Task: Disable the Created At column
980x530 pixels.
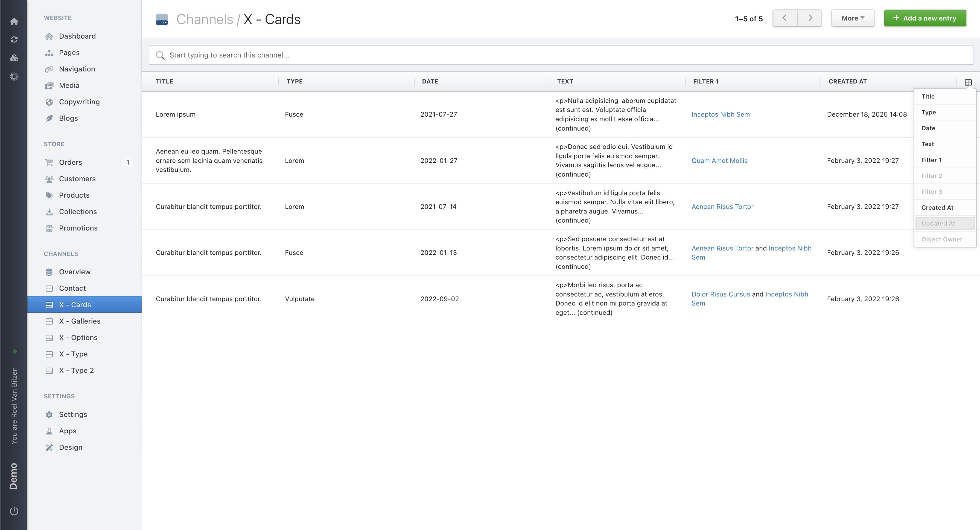Action: [937, 208]
